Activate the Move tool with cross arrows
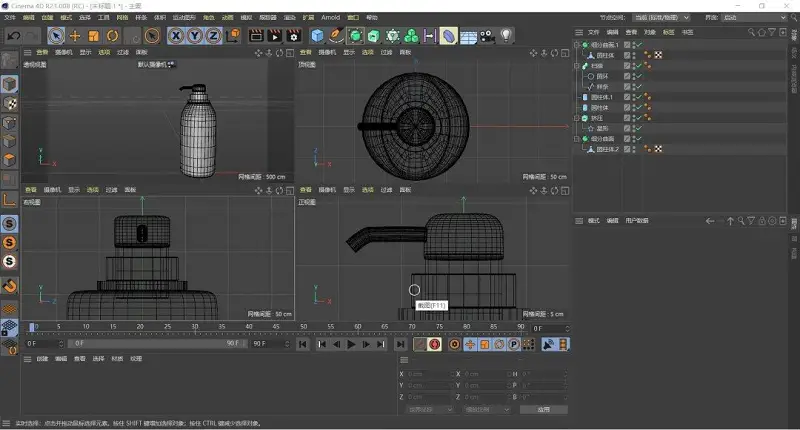The height and width of the screenshot is (430, 800). [74, 36]
